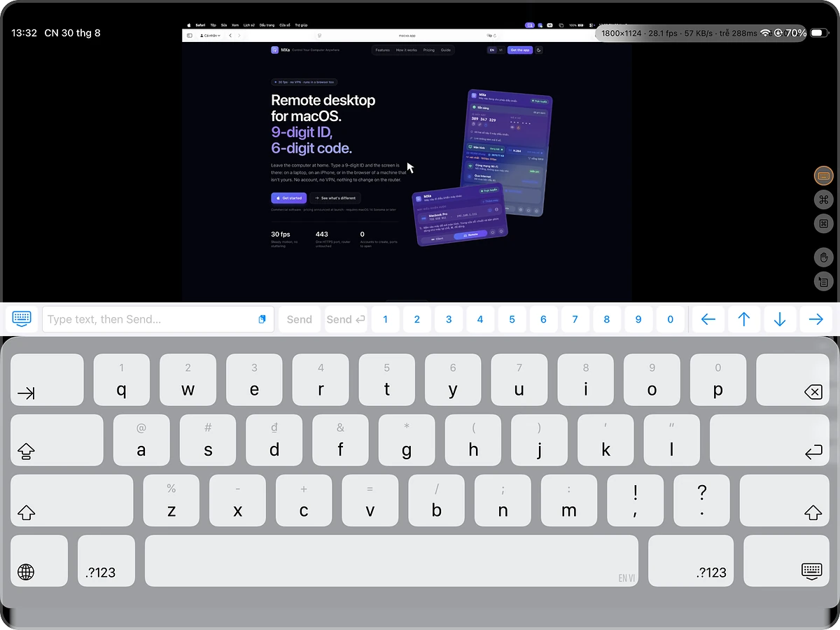Open the Cá nhân profile dropdown

click(210, 35)
